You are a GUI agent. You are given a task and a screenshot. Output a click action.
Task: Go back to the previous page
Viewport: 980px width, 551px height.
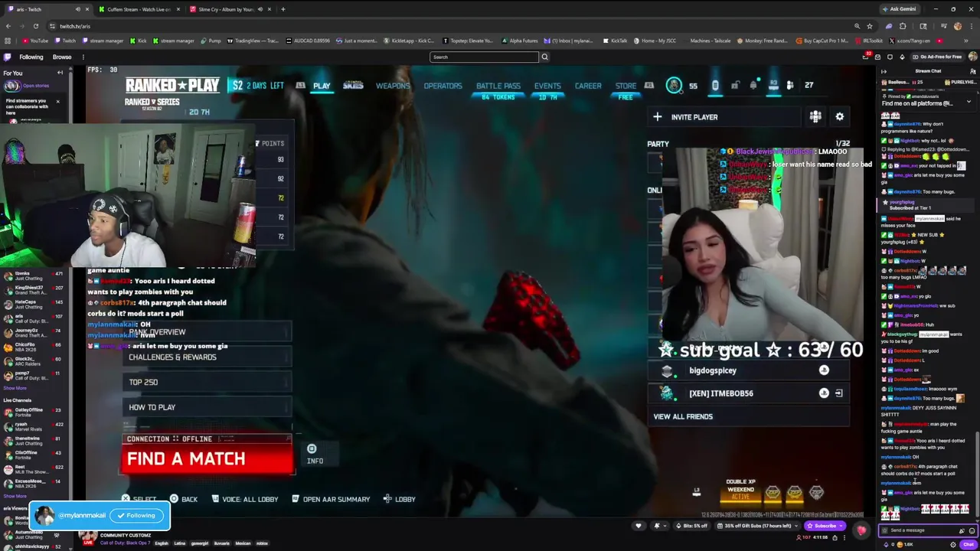(8, 26)
